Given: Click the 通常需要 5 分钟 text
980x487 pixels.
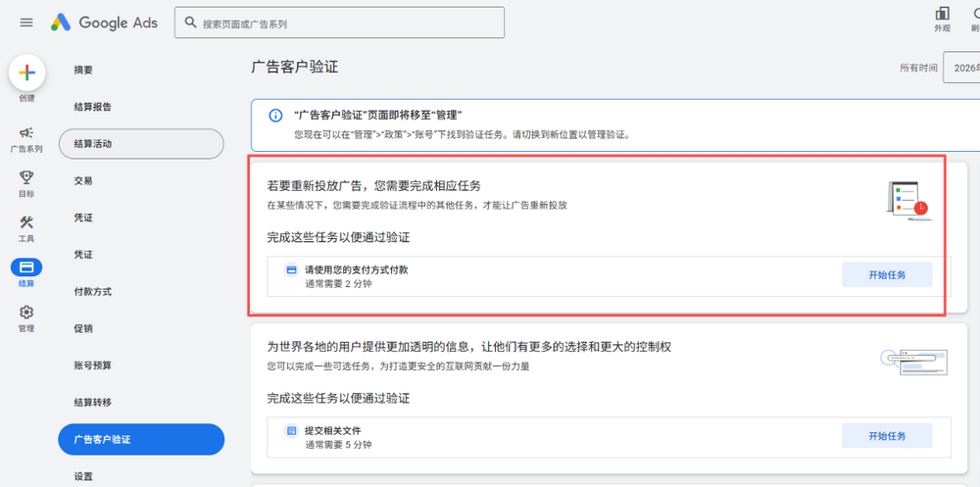Looking at the screenshot, I should coord(338,445).
